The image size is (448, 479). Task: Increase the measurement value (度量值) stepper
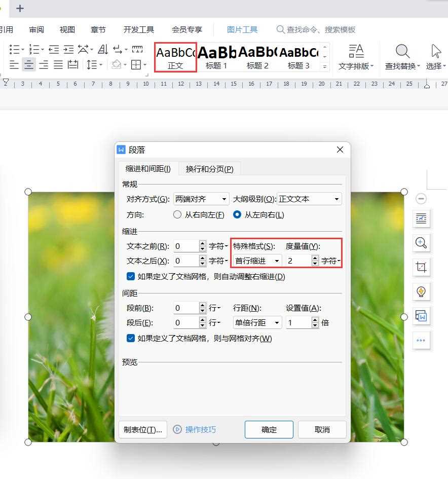coord(315,258)
